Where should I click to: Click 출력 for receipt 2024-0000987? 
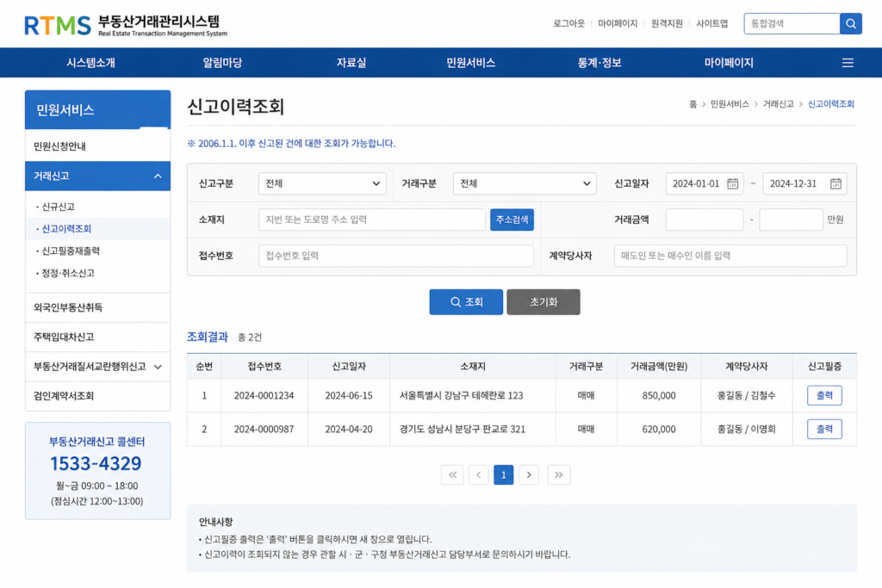[x=824, y=430]
